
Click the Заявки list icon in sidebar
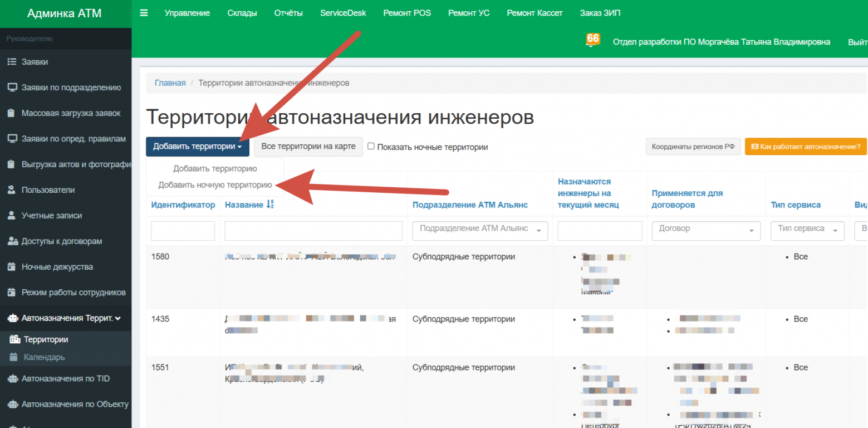11,62
